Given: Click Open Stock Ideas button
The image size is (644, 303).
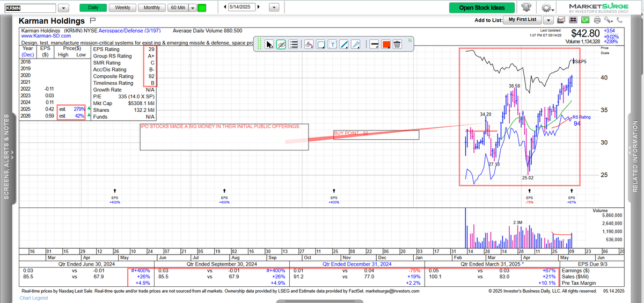Looking at the screenshot, I should click(x=482, y=8).
